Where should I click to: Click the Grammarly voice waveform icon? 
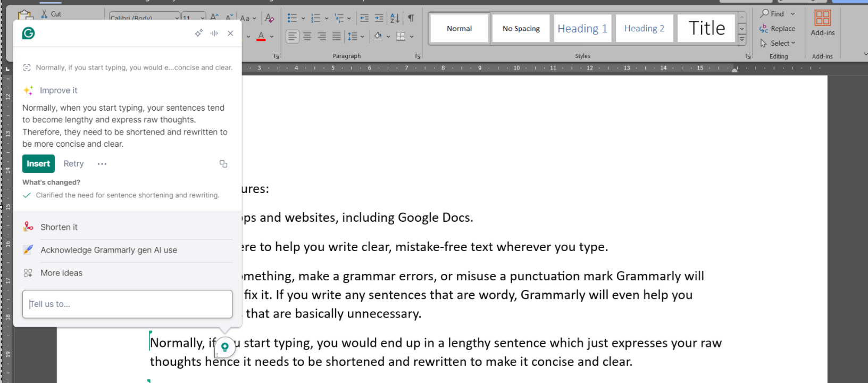[x=214, y=33]
